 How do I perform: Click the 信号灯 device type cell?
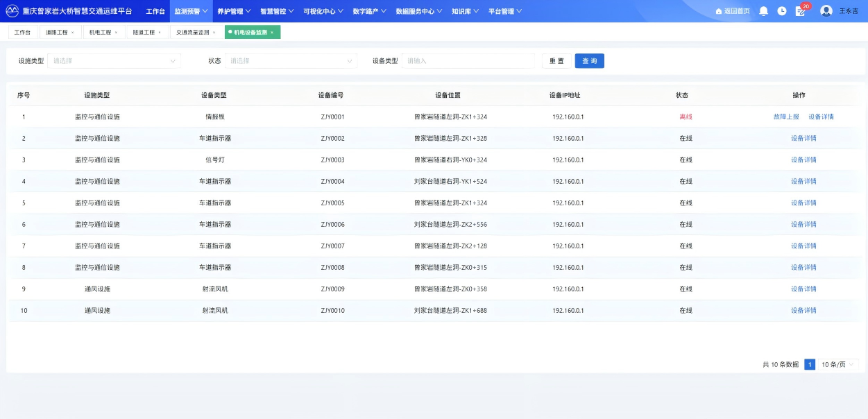coord(215,160)
